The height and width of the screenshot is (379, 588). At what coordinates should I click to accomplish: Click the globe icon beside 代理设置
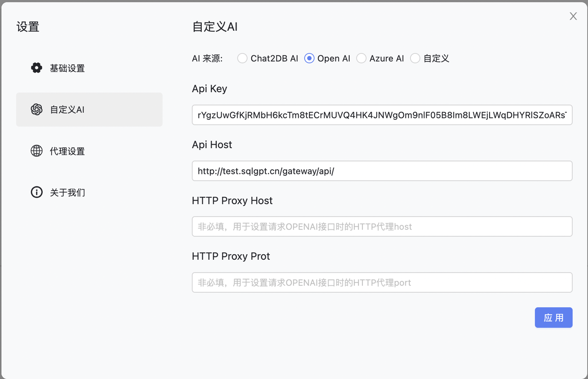tap(36, 150)
